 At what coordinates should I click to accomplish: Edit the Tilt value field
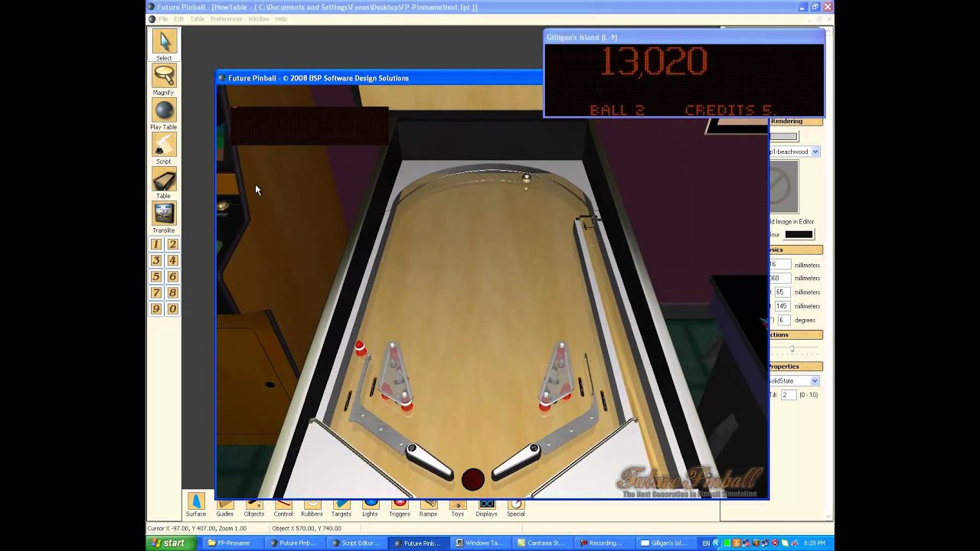pyautogui.click(x=789, y=395)
